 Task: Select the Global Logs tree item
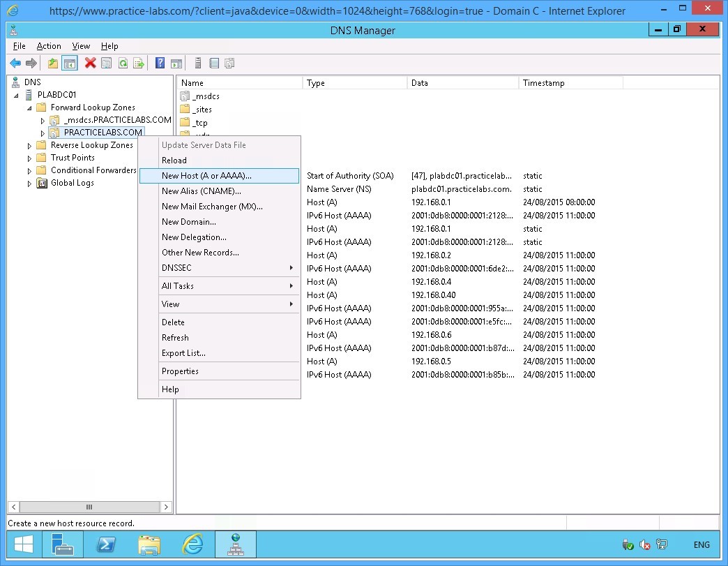click(x=72, y=184)
